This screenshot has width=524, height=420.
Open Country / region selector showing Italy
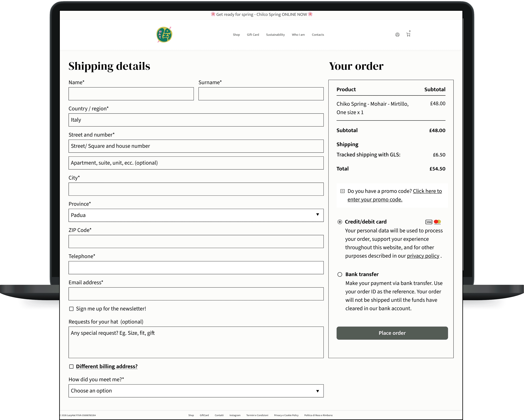(196, 120)
